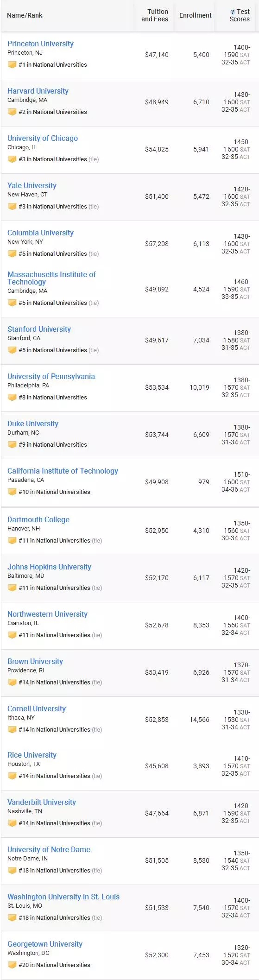Click the badge icon next to Princeton's ranking
The width and height of the screenshot is (259, 980).
[12, 65]
